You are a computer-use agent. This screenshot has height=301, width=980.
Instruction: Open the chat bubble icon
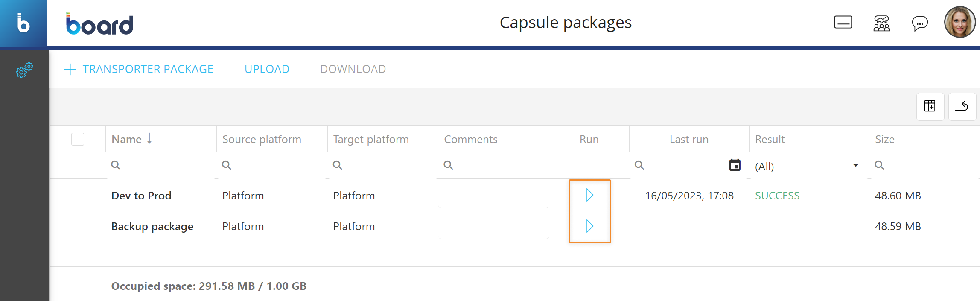tap(920, 23)
